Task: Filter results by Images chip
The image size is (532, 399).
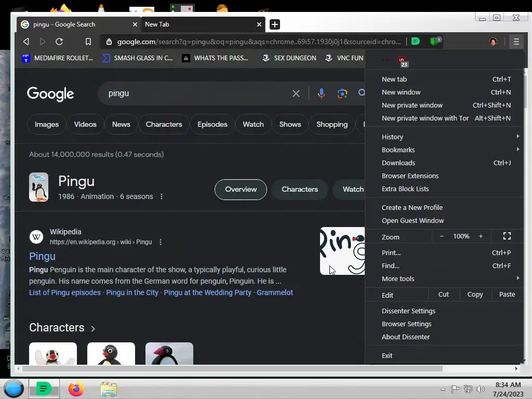Action: 46,125
